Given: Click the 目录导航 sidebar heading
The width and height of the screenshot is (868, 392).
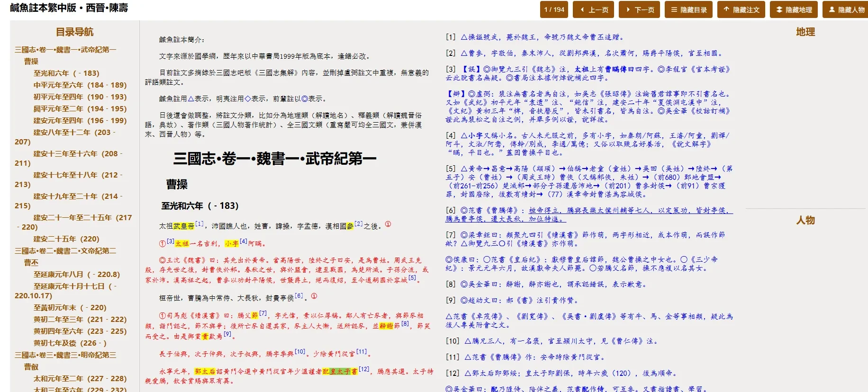Looking at the screenshot, I should pyautogui.click(x=74, y=32).
